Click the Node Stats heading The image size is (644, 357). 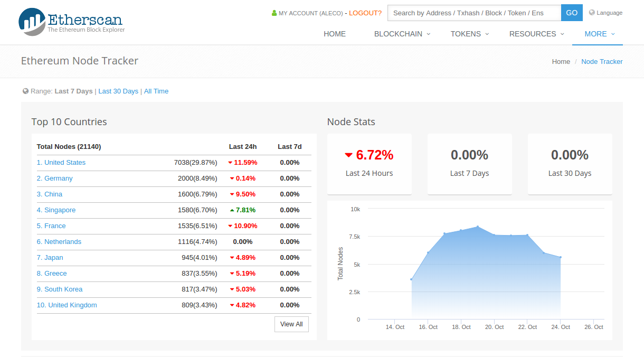coord(351,122)
